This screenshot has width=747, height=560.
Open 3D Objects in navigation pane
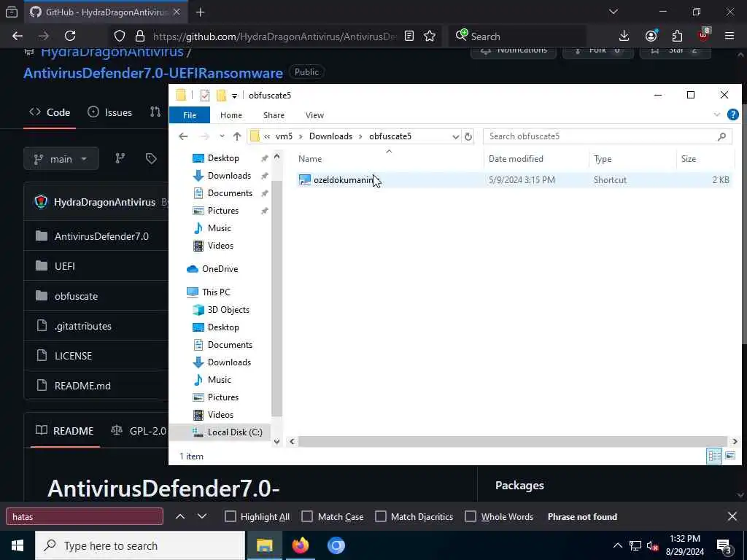point(228,310)
